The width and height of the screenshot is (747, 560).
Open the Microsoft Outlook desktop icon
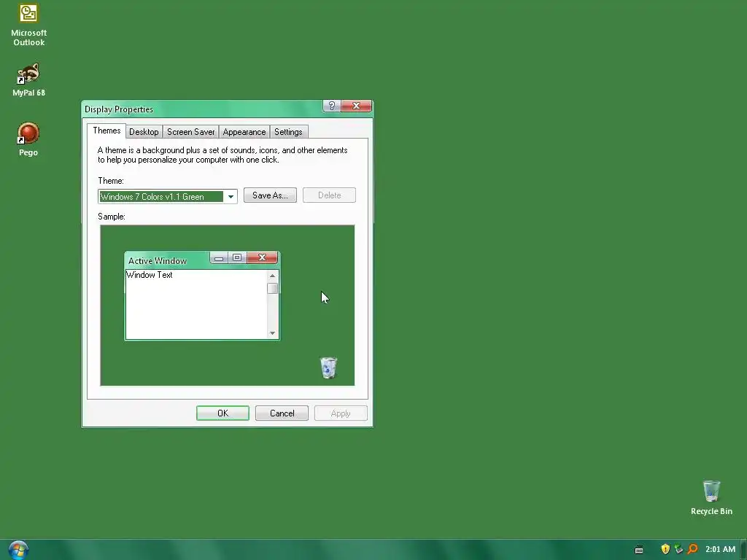(x=28, y=25)
